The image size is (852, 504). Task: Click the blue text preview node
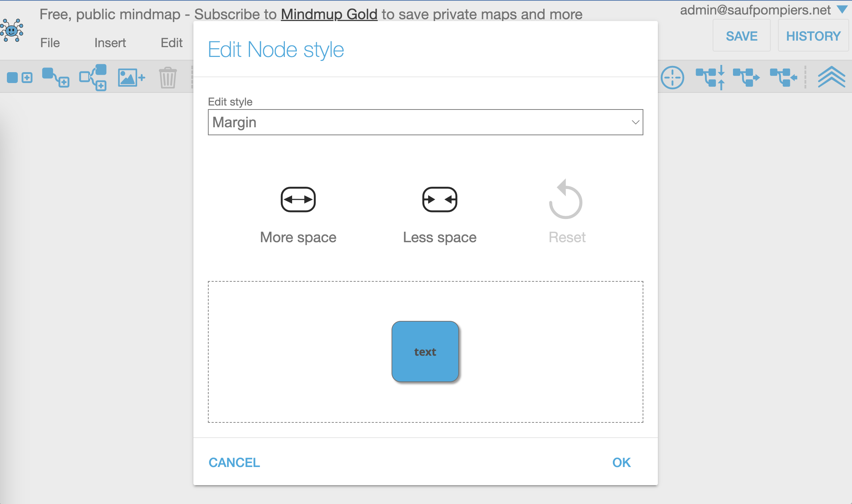(x=425, y=351)
